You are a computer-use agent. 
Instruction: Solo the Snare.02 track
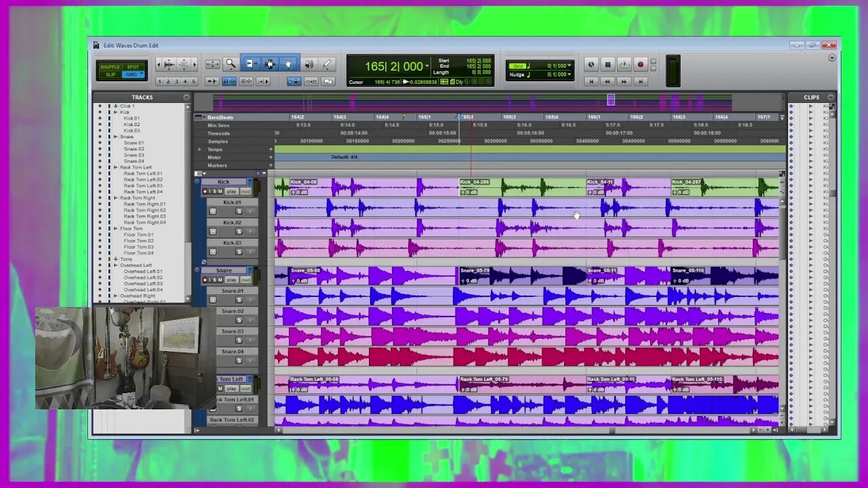(239, 320)
